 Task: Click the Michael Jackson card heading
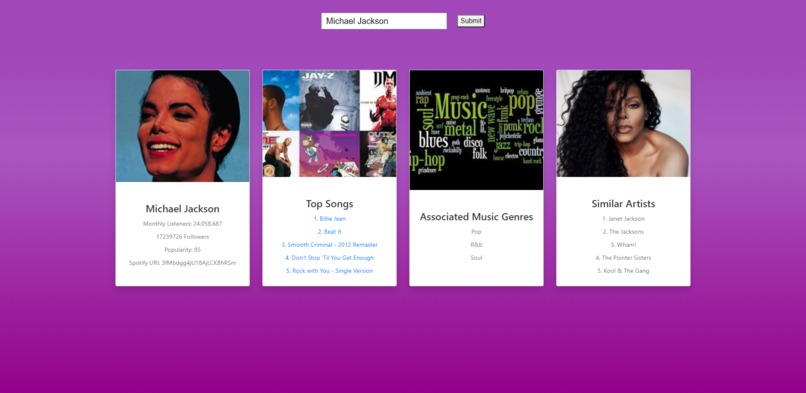pos(182,209)
